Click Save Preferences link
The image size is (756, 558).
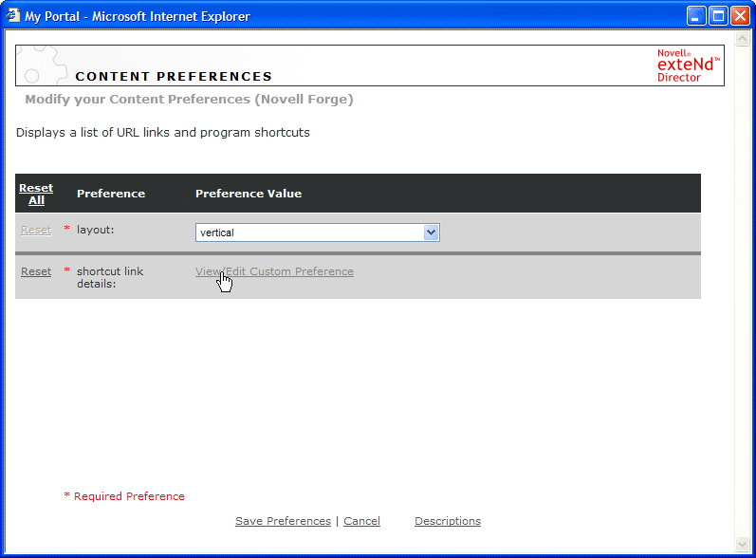point(283,521)
